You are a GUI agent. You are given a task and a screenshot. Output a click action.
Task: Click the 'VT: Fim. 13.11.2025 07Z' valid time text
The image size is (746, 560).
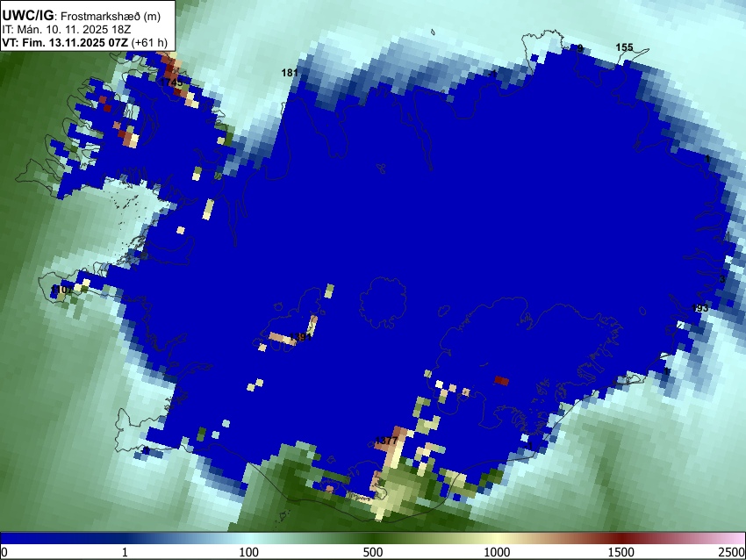pos(65,42)
